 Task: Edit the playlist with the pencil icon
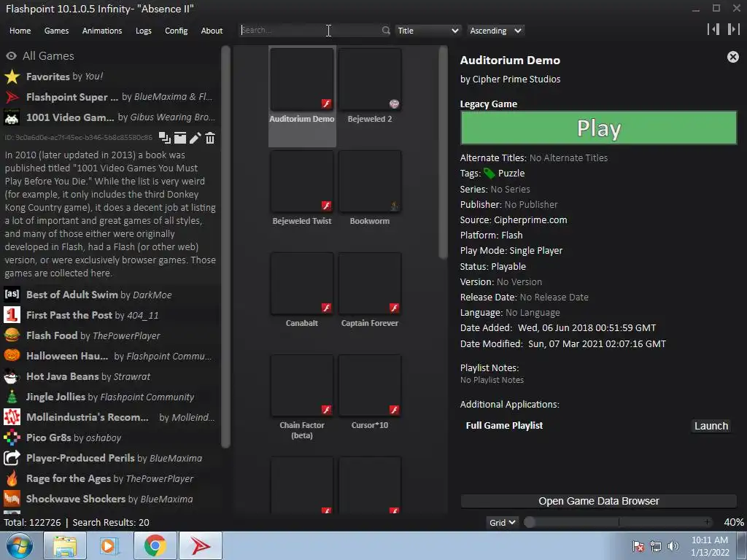coord(195,138)
